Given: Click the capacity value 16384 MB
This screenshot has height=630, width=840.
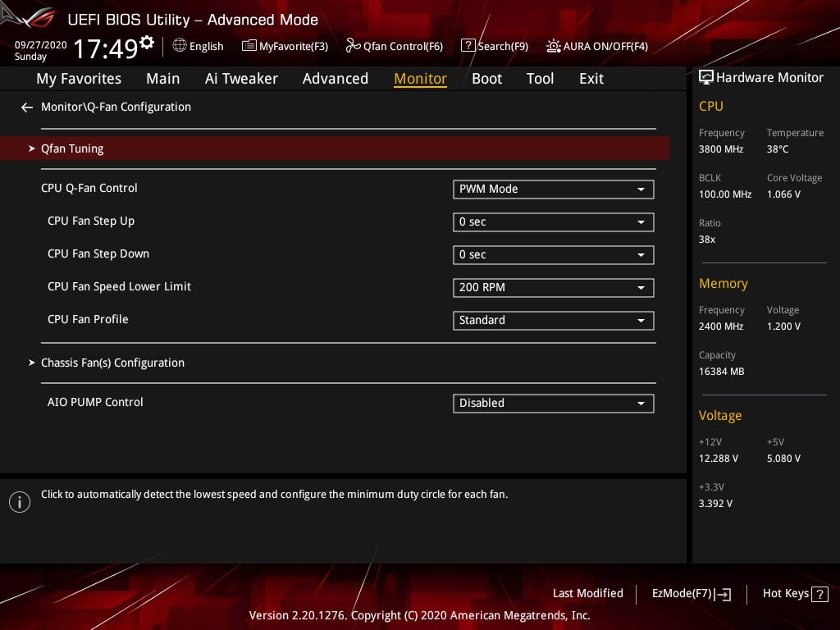Looking at the screenshot, I should click(721, 372).
